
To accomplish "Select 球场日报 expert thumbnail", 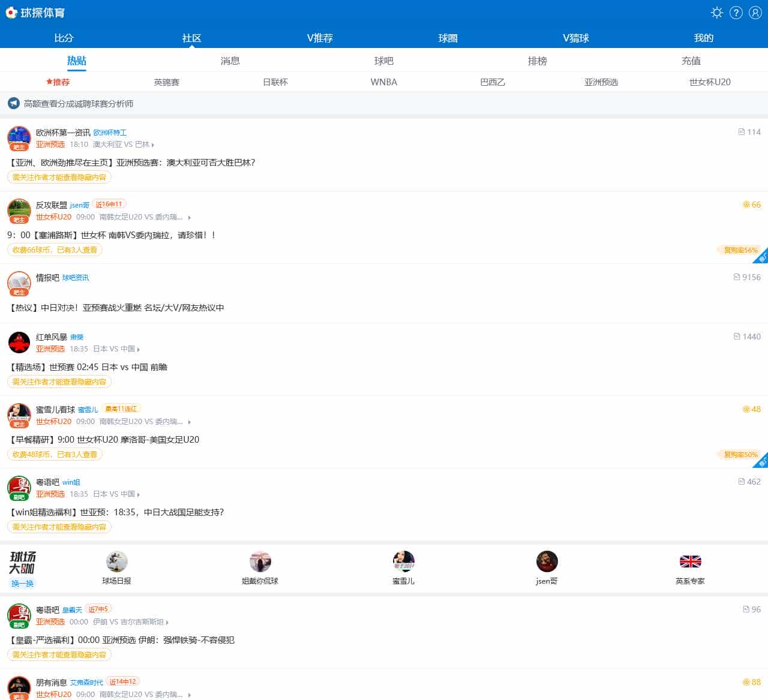I will point(116,561).
